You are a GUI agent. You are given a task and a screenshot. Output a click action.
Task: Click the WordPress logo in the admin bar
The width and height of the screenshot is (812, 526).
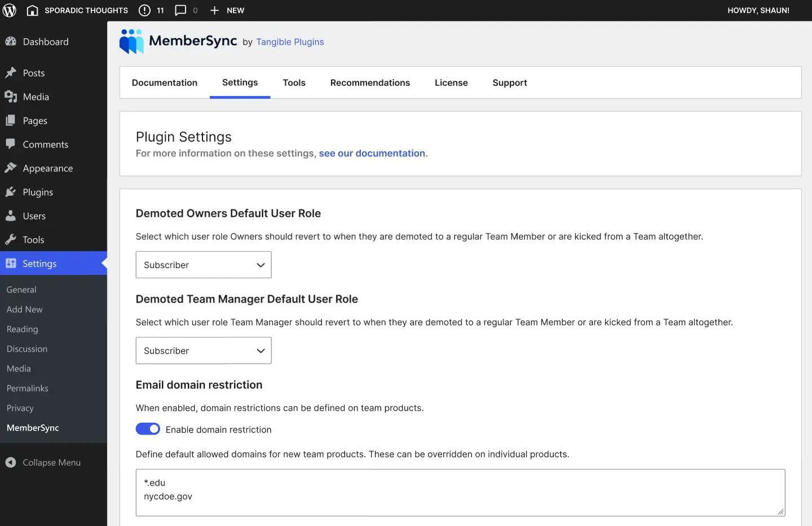tap(9, 10)
